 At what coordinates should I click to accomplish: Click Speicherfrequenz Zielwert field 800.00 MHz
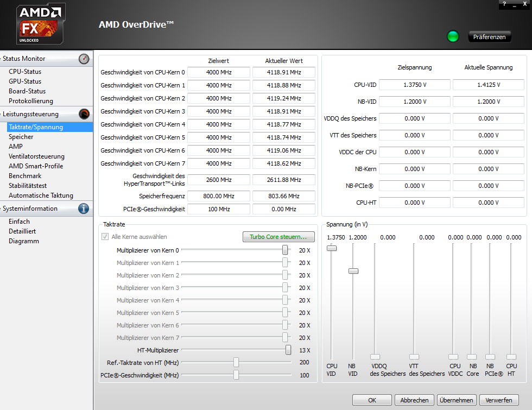(x=219, y=196)
